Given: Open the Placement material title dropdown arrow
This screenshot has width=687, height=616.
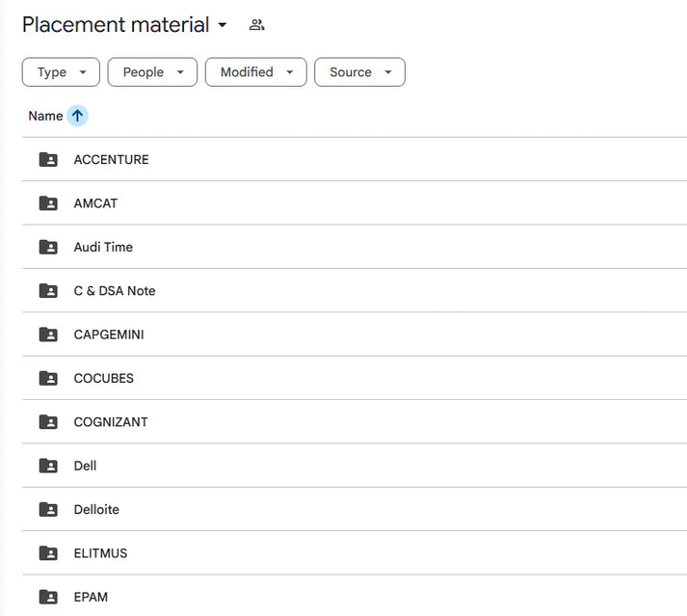Looking at the screenshot, I should (x=223, y=25).
